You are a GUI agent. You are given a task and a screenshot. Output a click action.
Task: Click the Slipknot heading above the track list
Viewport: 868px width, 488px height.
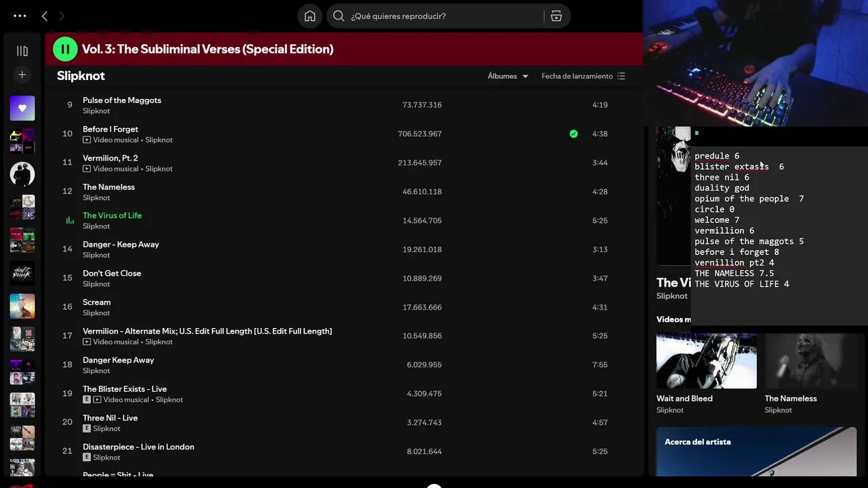pos(81,76)
